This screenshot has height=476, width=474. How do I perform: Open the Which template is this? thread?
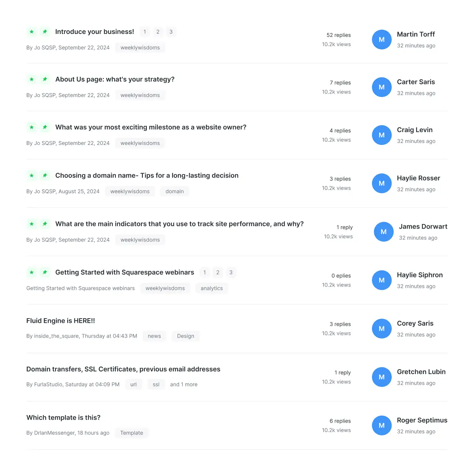pyautogui.click(x=64, y=418)
